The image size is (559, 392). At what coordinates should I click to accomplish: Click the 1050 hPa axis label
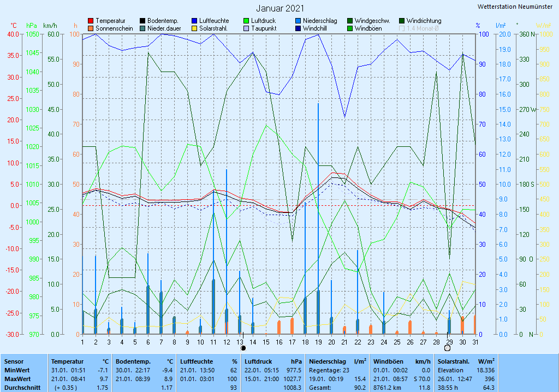32,34
